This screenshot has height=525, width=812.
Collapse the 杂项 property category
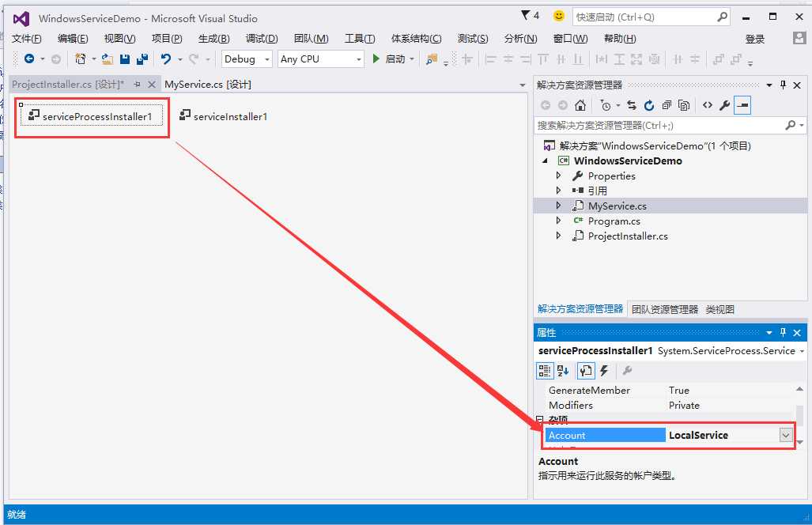point(539,419)
